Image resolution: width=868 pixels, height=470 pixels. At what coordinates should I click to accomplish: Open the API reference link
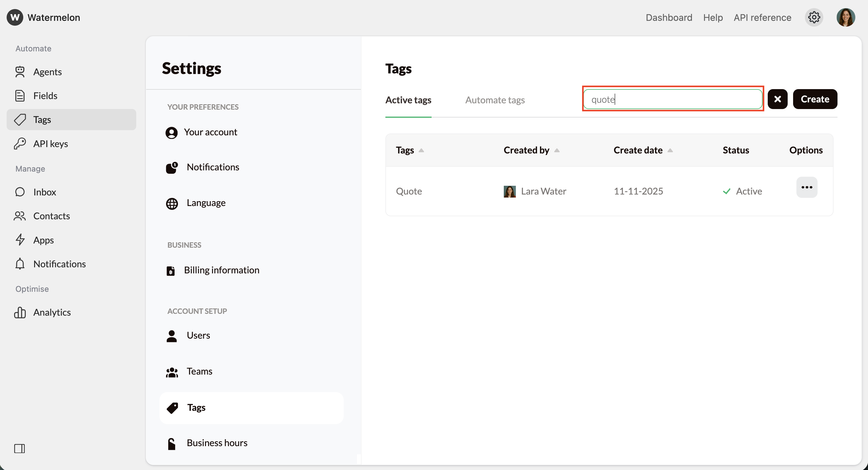click(x=762, y=18)
